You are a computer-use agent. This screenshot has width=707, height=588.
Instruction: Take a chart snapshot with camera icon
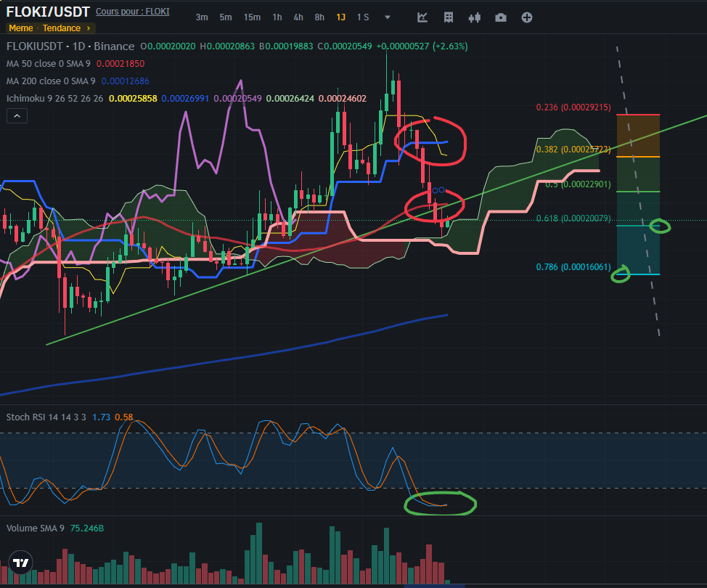[501, 17]
